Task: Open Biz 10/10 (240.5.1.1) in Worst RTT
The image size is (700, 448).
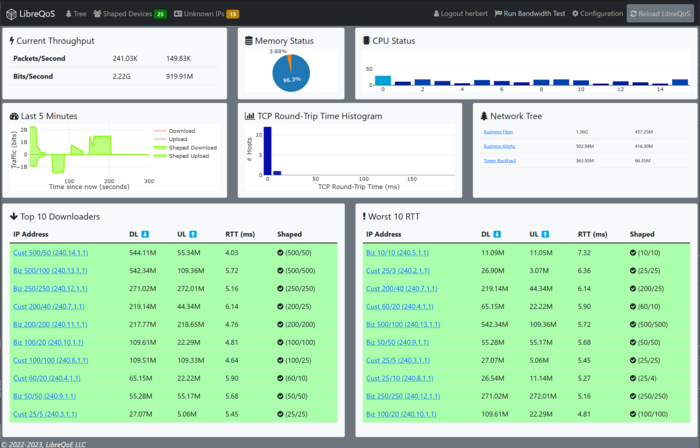Action: (x=397, y=253)
